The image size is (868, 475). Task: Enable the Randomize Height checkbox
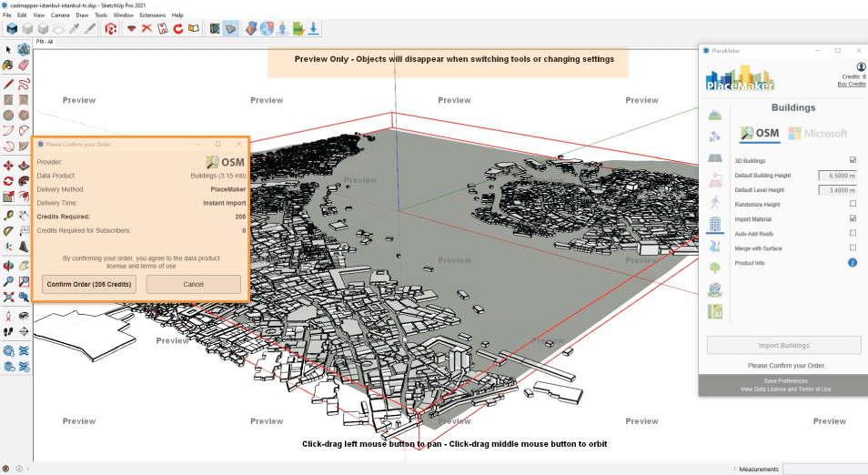(x=853, y=204)
